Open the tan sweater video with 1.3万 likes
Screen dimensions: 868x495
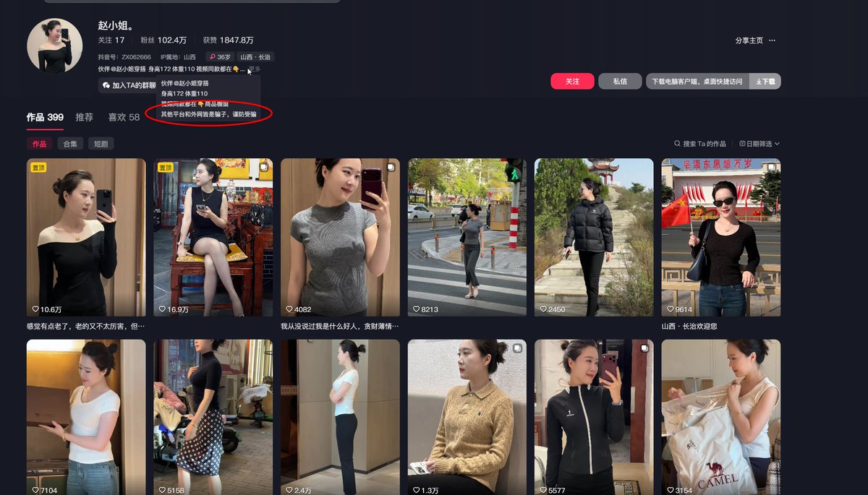point(467,417)
